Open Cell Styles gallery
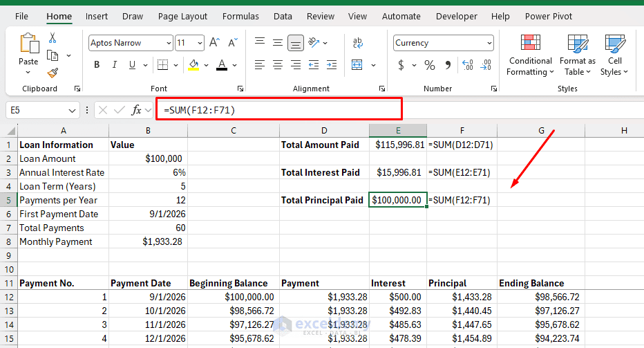 click(x=614, y=55)
